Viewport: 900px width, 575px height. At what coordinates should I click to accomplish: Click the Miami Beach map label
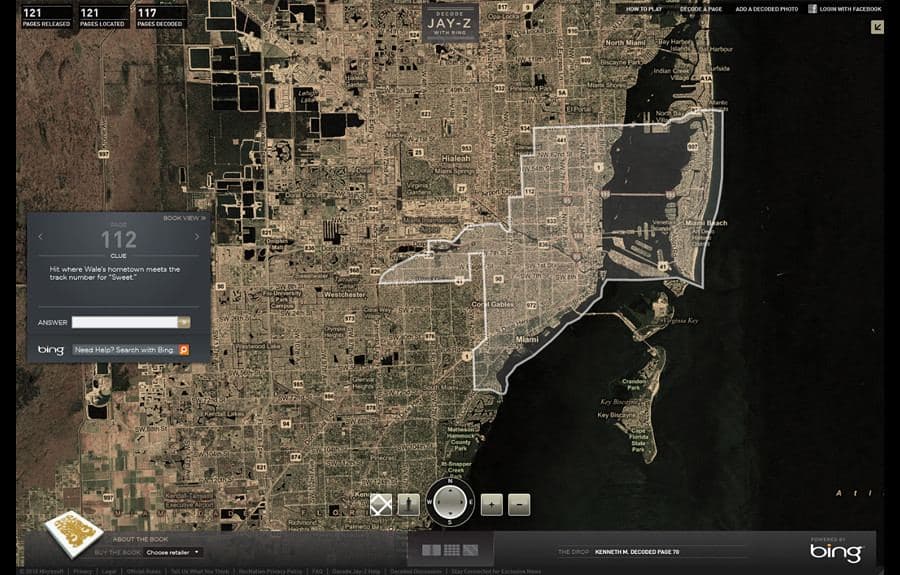coord(706,223)
